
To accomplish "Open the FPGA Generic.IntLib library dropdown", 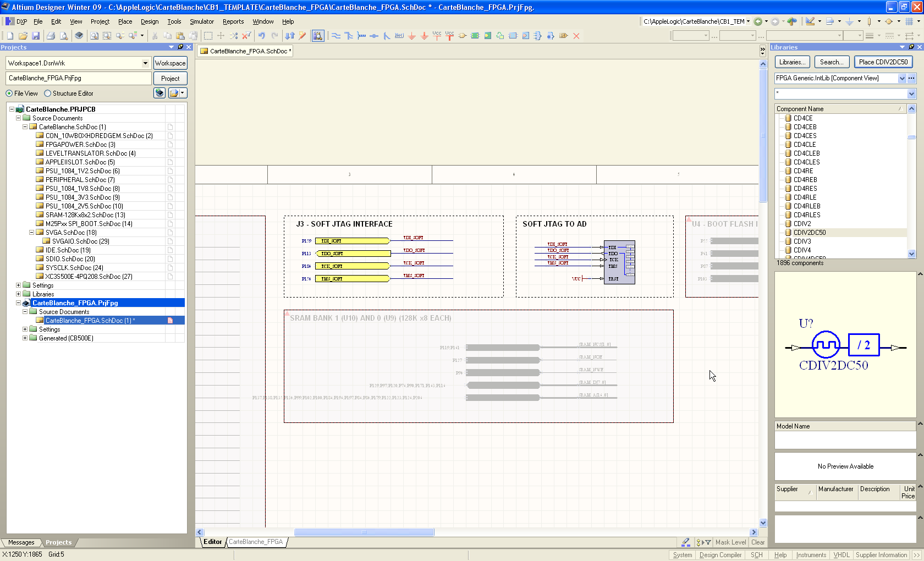I will [902, 79].
